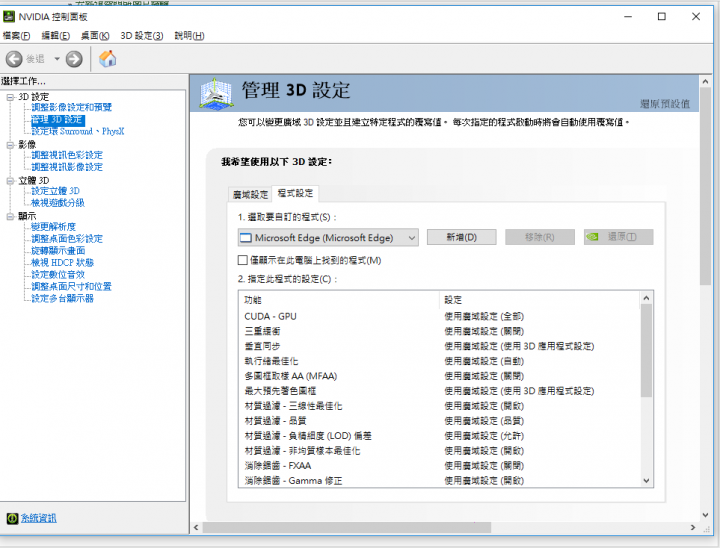Click the 系統資訊 icon at bottom left

click(x=11, y=518)
